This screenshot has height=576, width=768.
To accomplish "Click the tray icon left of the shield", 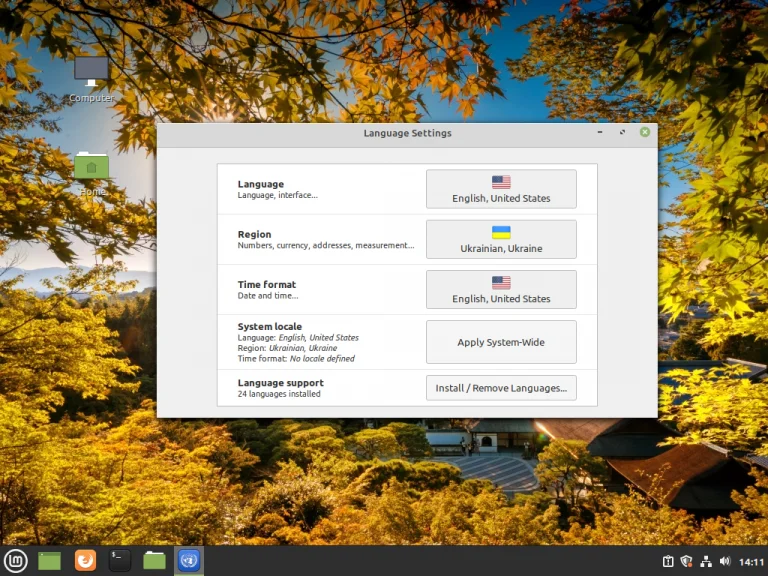I will click(668, 562).
